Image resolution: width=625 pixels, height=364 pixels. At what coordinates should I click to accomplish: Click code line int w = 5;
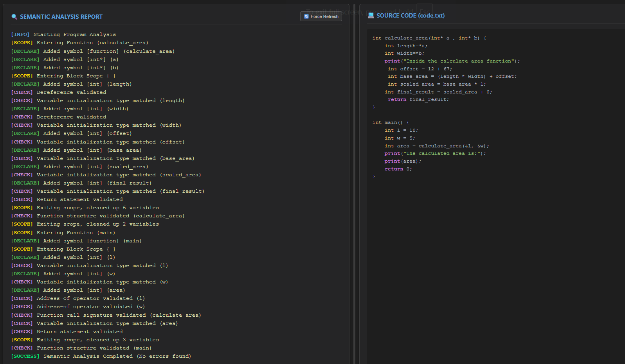(x=400, y=138)
